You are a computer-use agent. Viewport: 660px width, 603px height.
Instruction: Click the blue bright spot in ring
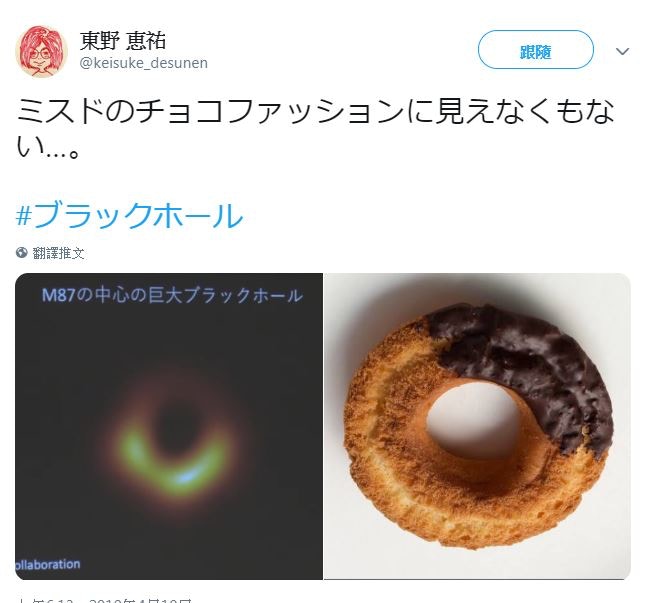[185, 477]
